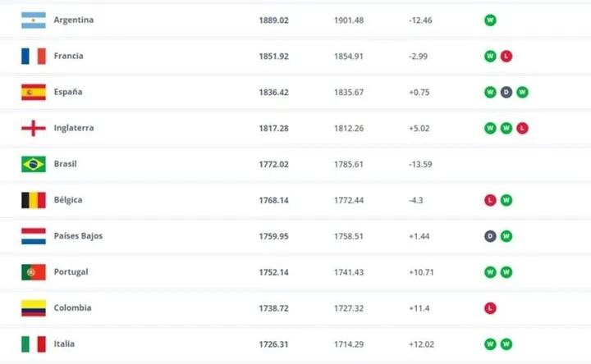Click España's gray D result badge
The width and height of the screenshot is (591, 364).
click(x=506, y=92)
